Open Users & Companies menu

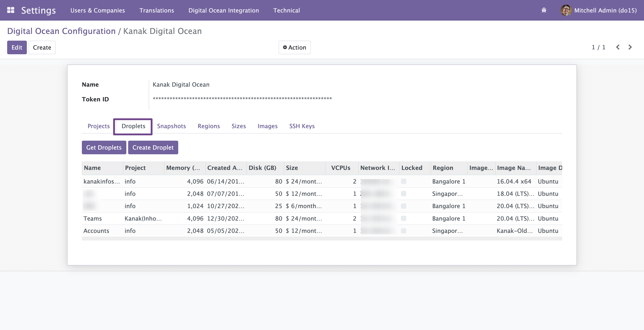point(98,10)
